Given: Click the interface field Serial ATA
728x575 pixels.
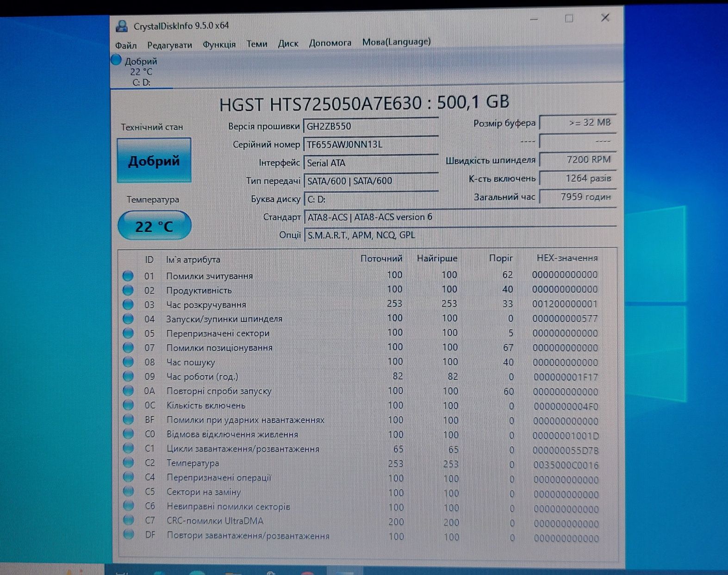Looking at the screenshot, I should point(371,163).
